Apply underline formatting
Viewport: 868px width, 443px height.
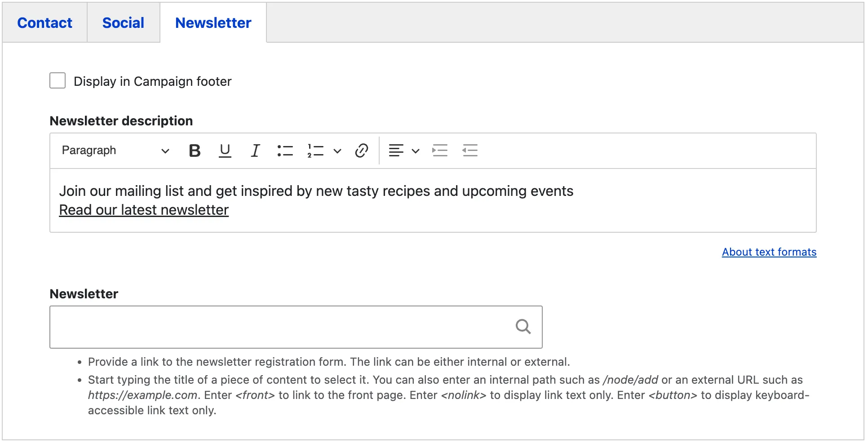point(225,151)
